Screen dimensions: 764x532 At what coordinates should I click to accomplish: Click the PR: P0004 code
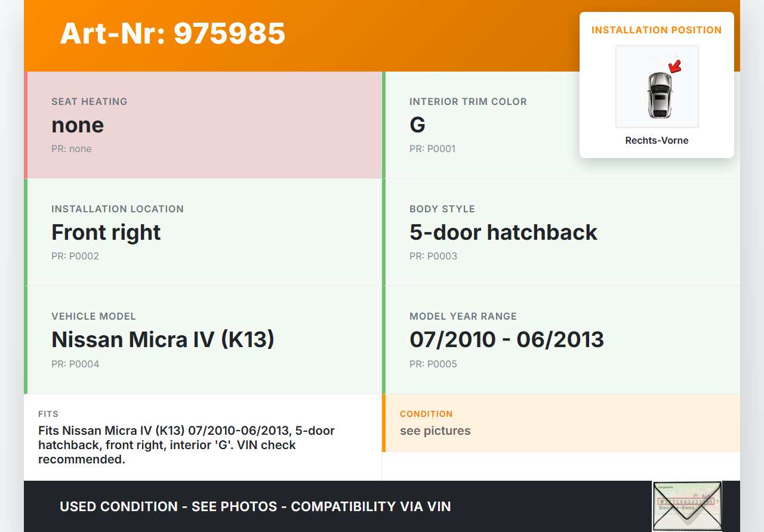(x=75, y=364)
